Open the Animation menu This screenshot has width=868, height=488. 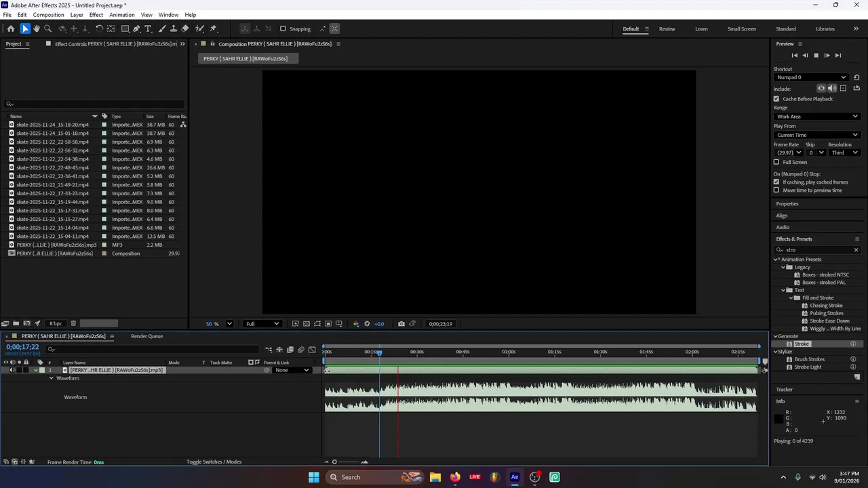(122, 15)
